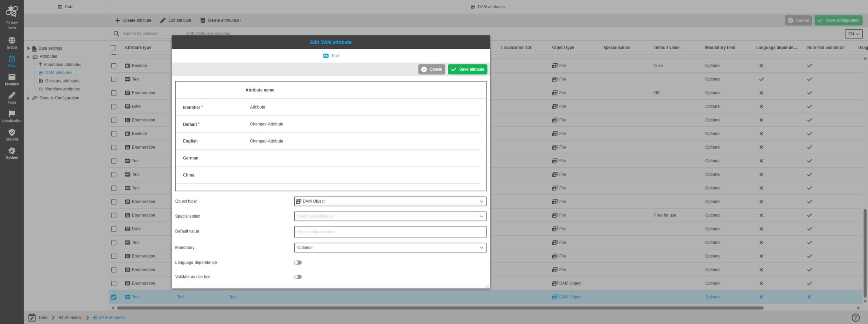The width and height of the screenshot is (868, 324).
Task: Open the System section in sidebar
Action: click(x=12, y=153)
